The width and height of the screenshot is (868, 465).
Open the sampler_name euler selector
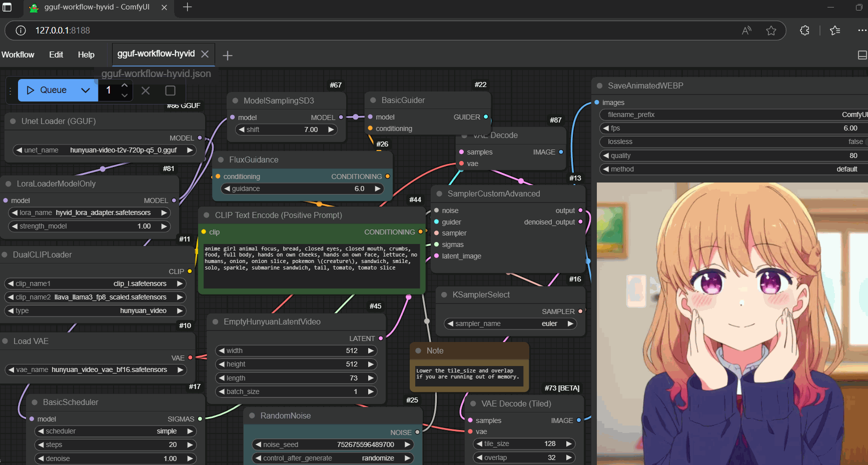(510, 323)
